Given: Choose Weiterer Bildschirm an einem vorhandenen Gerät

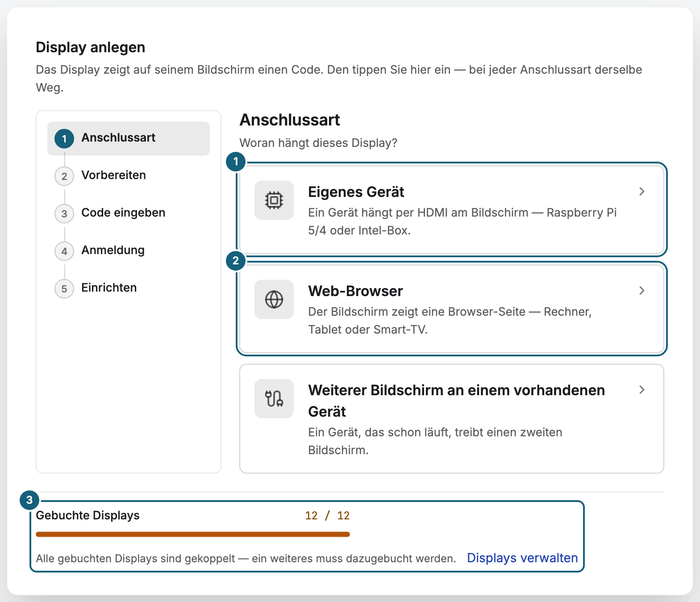Looking at the screenshot, I should [452, 418].
